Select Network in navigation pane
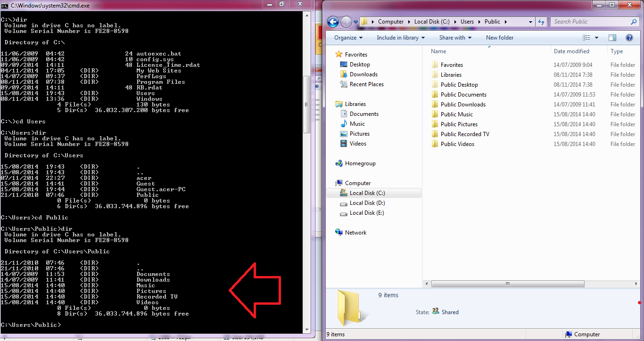Image resolution: width=644 pixels, height=341 pixels. click(x=355, y=233)
